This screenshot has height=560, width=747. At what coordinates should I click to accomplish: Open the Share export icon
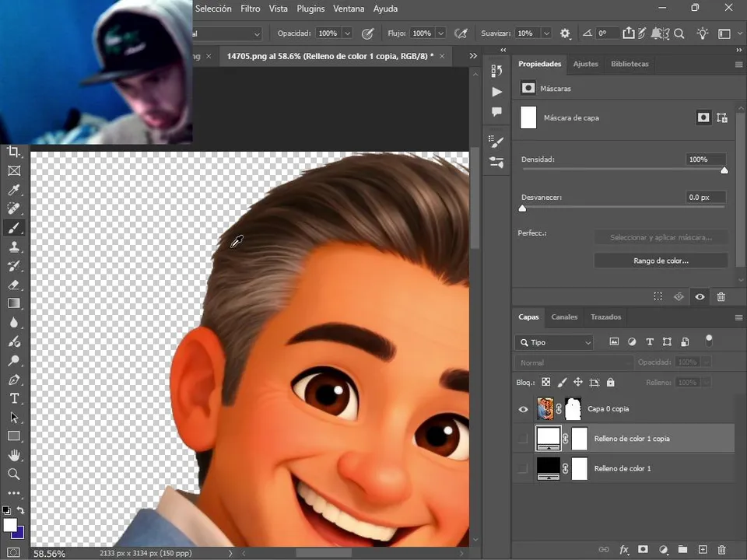(x=629, y=33)
